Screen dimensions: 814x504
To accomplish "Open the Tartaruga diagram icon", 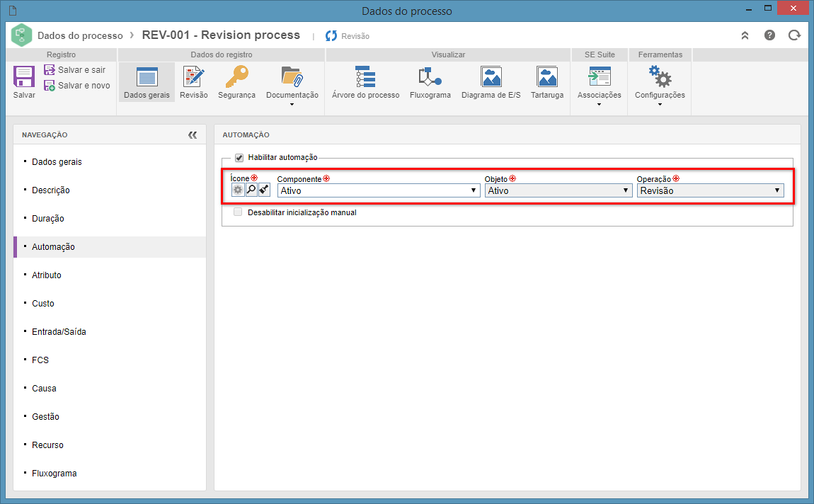I will 546,77.
